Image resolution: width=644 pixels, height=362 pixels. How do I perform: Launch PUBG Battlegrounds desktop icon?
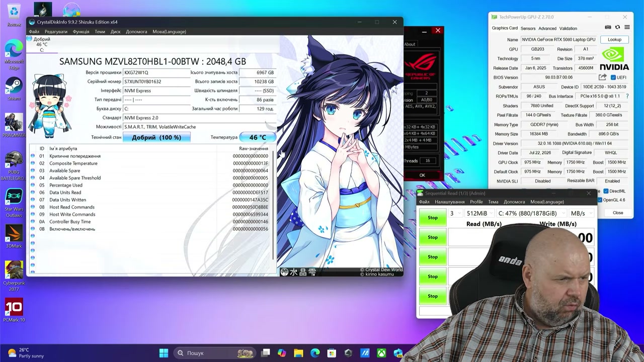[14, 165]
